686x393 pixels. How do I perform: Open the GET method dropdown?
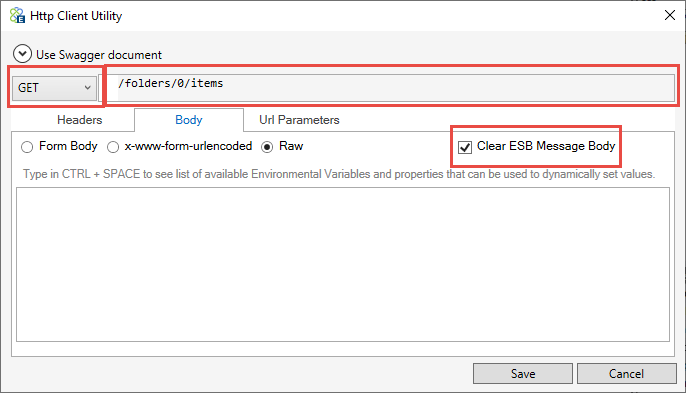click(54, 88)
